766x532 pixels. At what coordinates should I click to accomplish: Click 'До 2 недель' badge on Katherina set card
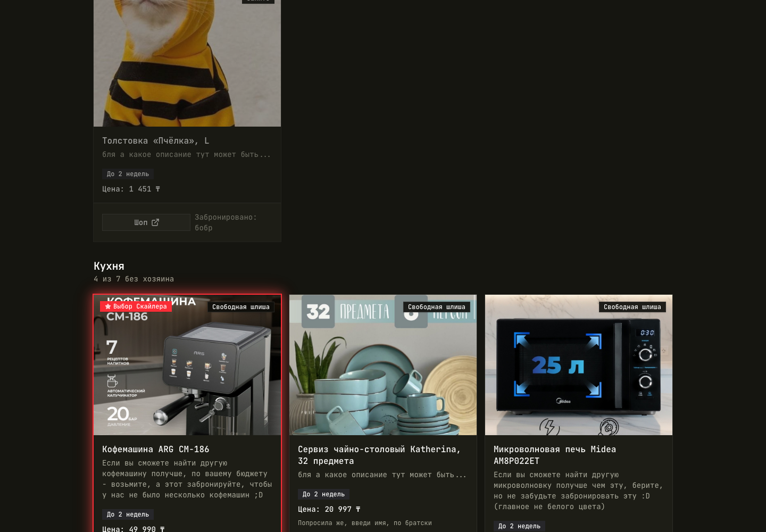pos(324,494)
